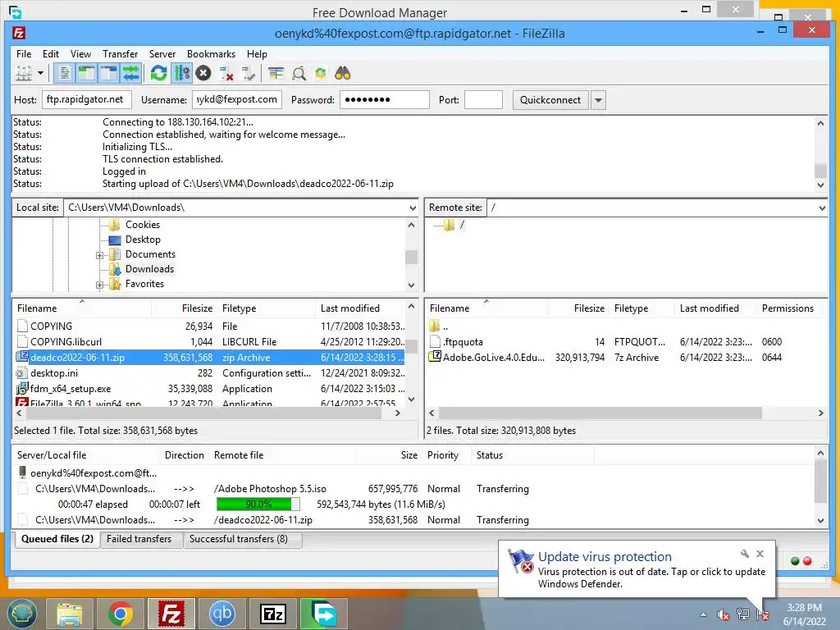This screenshot has height=630, width=840.
Task: Open the Quickconnect history dropdown arrow
Action: [x=598, y=99]
